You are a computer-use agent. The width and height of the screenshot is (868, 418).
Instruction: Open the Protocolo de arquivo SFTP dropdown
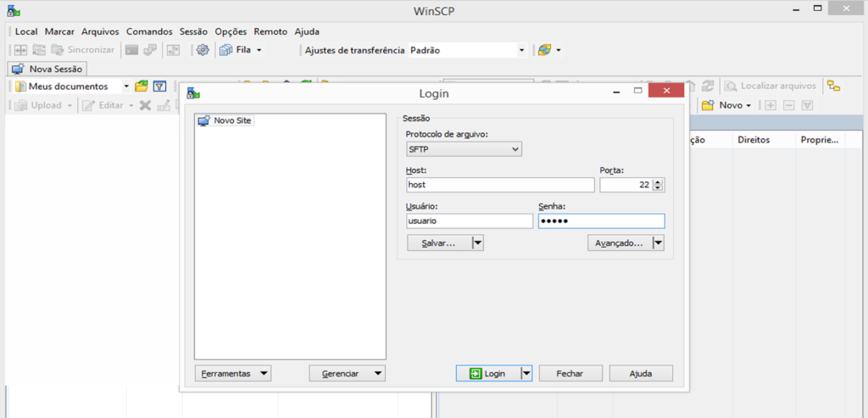pos(464,149)
